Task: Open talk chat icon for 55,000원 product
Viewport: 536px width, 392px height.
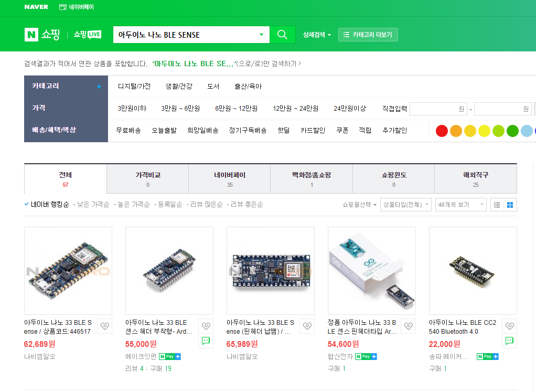Action: pyautogui.click(x=206, y=341)
